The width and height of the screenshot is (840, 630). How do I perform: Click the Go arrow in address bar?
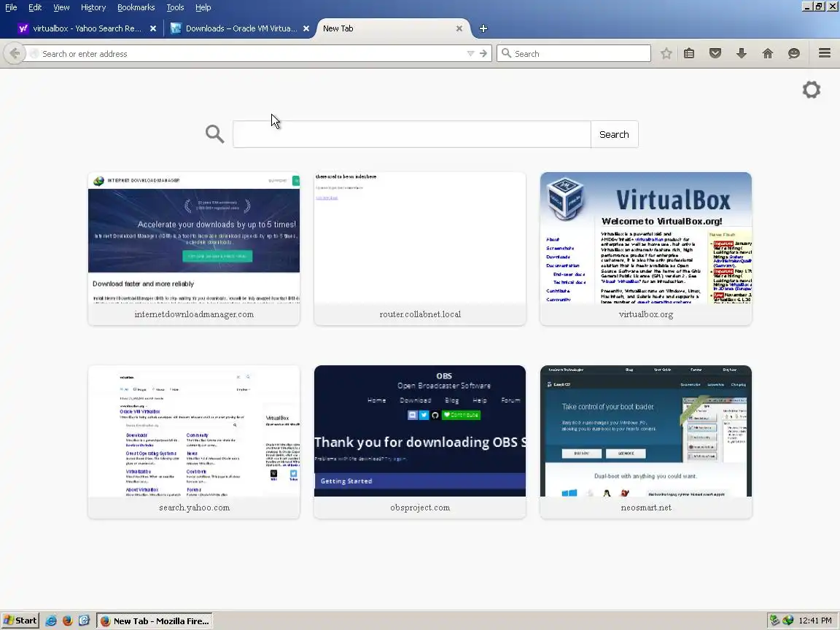coord(483,53)
